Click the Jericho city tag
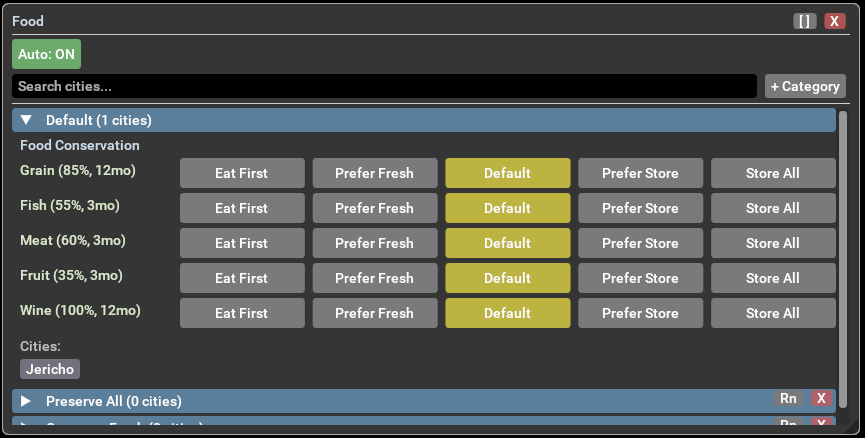This screenshot has width=865, height=438. [50, 369]
